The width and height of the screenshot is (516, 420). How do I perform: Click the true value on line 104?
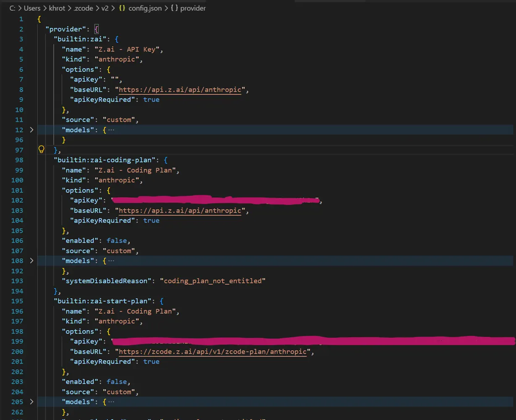(x=151, y=220)
